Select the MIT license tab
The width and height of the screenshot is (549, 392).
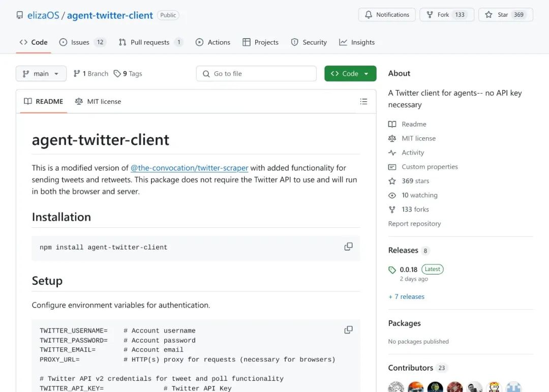(x=98, y=102)
